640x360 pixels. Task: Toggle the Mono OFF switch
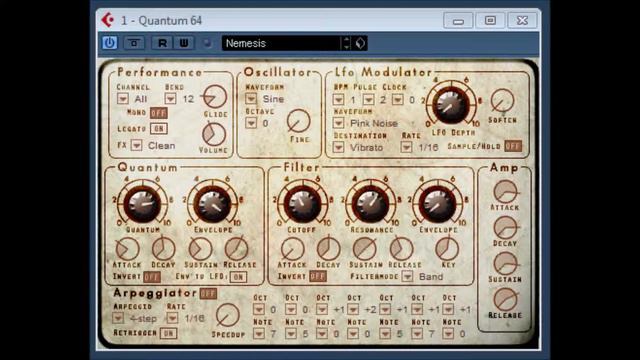coord(158,113)
